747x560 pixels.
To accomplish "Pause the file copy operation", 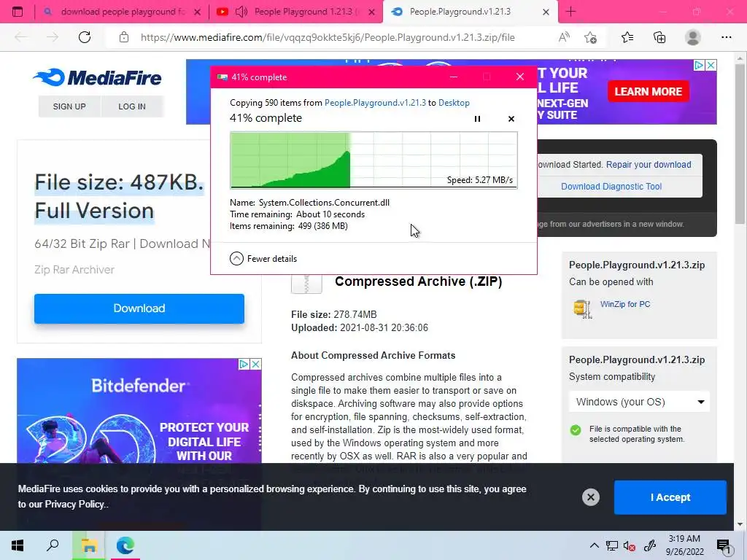I will pyautogui.click(x=477, y=119).
